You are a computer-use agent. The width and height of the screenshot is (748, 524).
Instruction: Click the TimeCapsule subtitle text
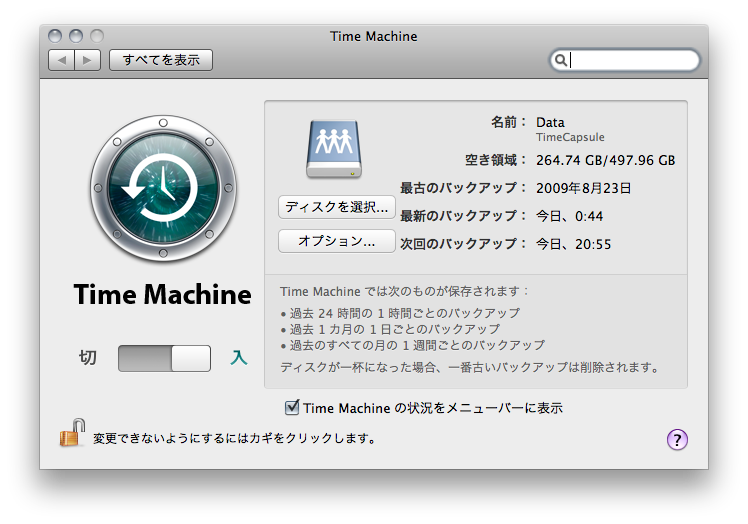[x=570, y=137]
